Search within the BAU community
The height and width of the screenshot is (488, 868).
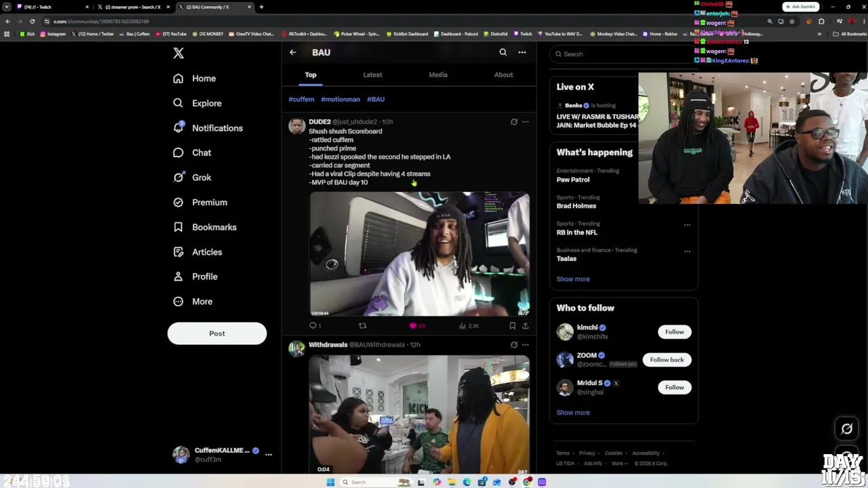pyautogui.click(x=503, y=52)
